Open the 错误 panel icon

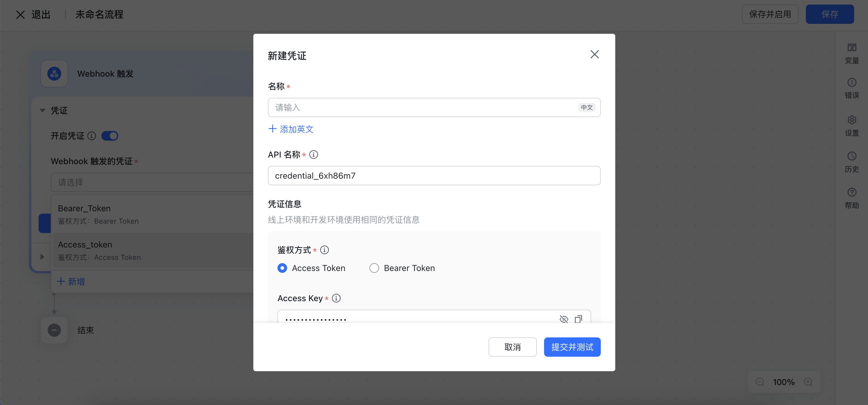[x=852, y=83]
